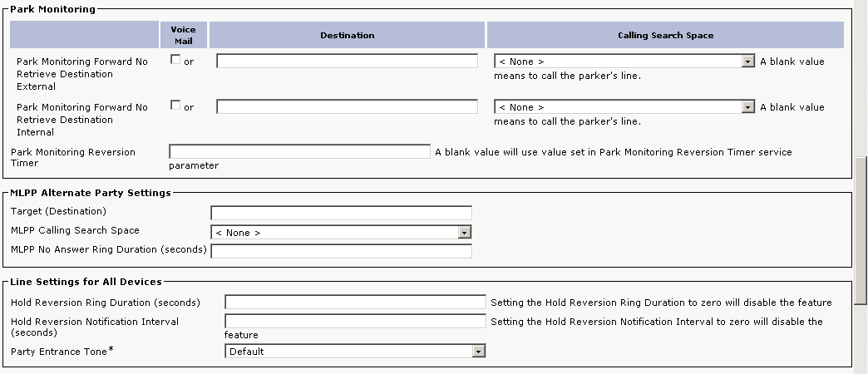The width and height of the screenshot is (868, 374).
Task: Open the Party Entrance Tone dropdown
Action: click(x=355, y=352)
